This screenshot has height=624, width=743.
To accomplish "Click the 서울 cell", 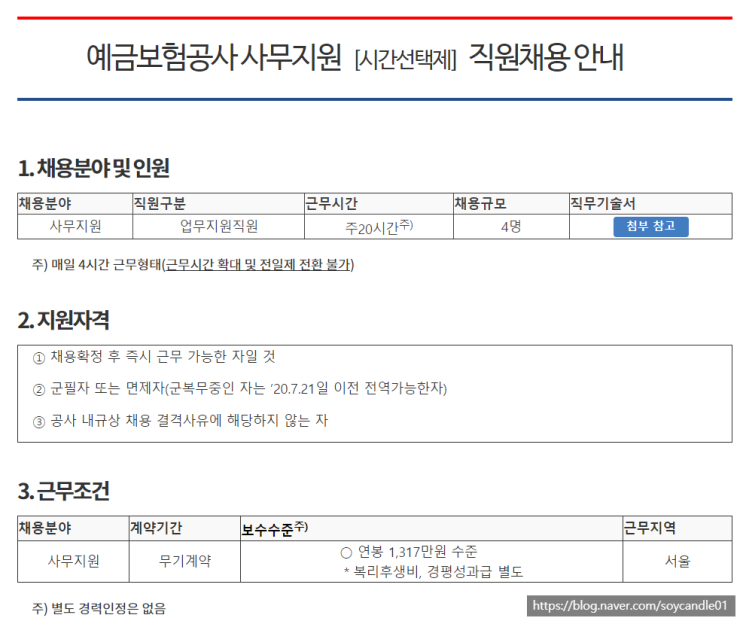I will click(x=678, y=561).
